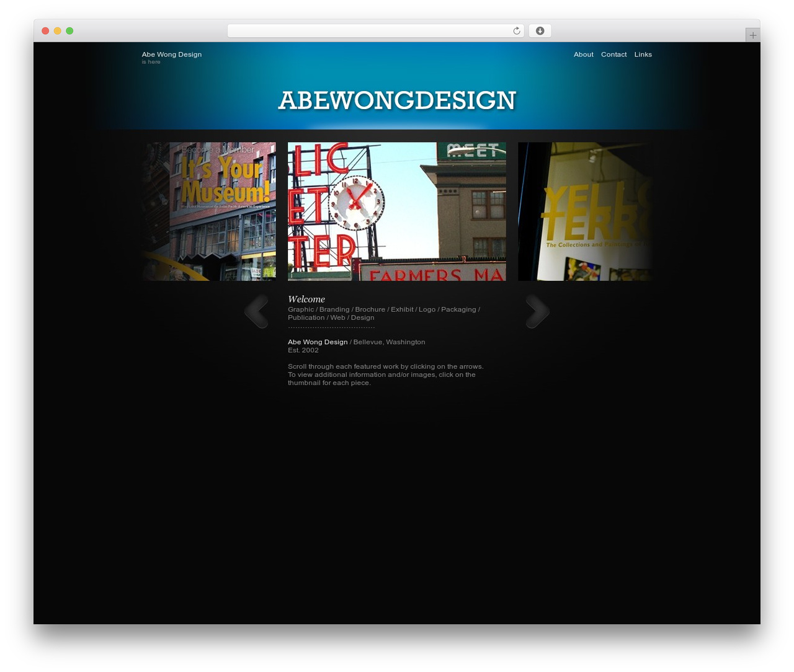Click the previous slide arrow
Viewport: 794px width, 672px height.
[256, 311]
